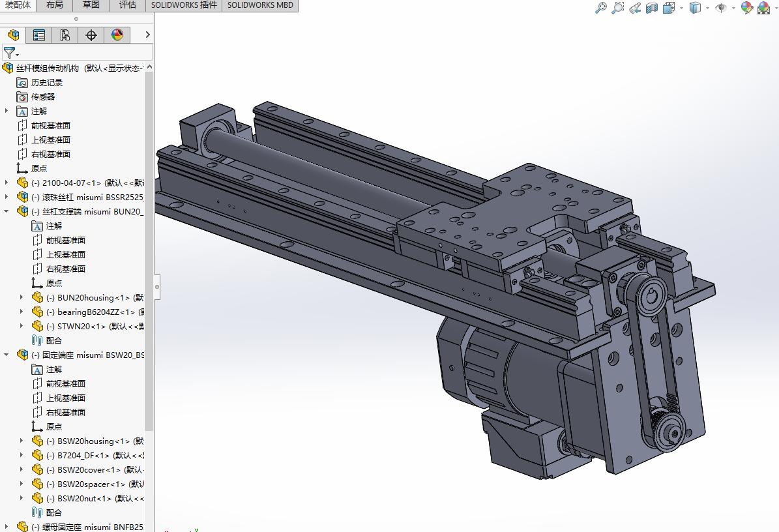Open the PropertyManager tab
The width and height of the screenshot is (779, 532).
pos(38,35)
